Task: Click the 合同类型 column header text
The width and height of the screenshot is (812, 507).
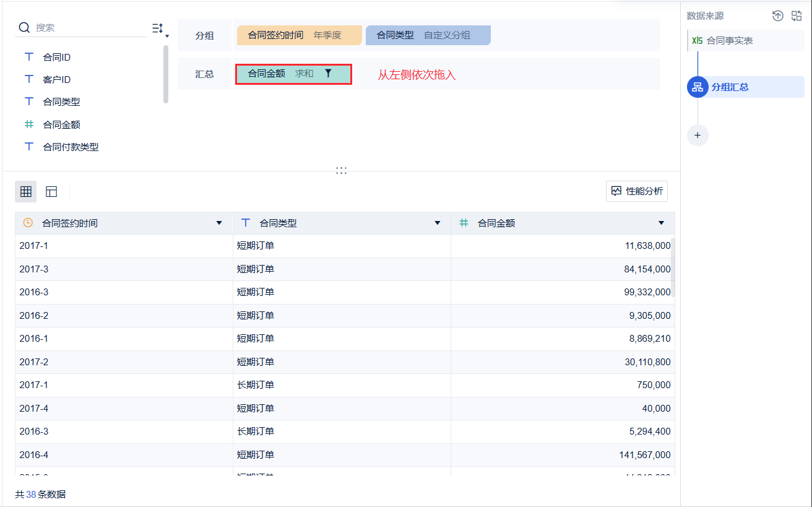Action: click(278, 223)
